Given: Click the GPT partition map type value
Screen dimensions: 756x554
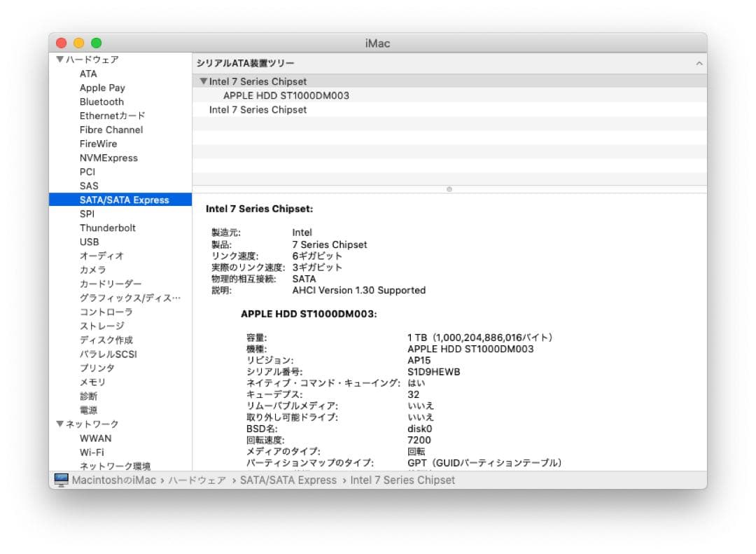Looking at the screenshot, I should [484, 462].
